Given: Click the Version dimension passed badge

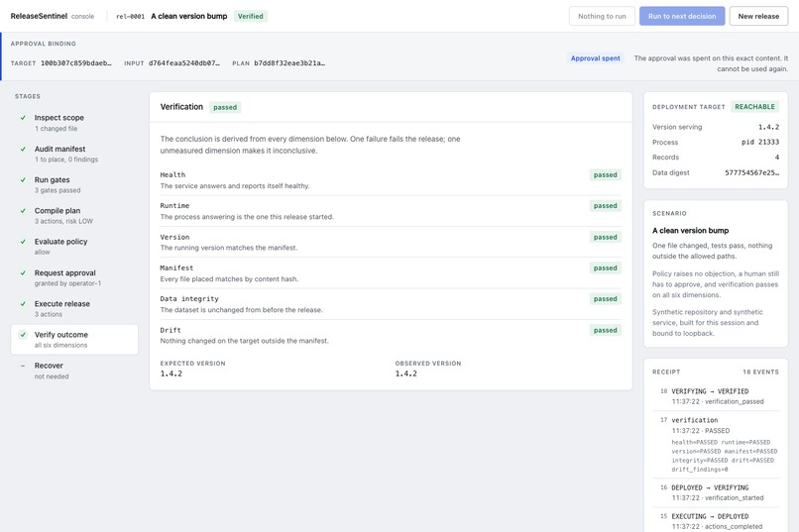Looking at the screenshot, I should coord(606,237).
